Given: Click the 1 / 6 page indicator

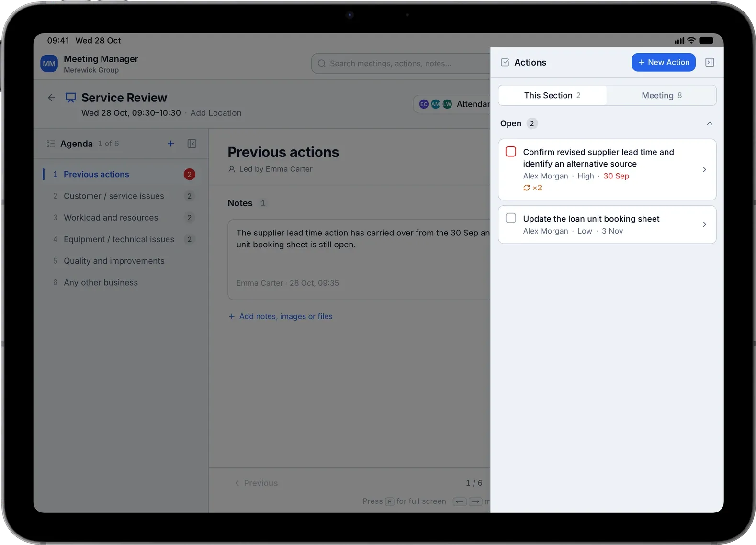Looking at the screenshot, I should (474, 483).
